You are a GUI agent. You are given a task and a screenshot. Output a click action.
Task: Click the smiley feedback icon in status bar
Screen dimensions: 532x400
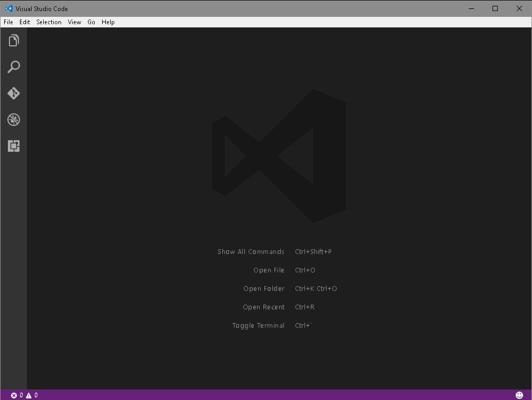pyautogui.click(x=519, y=395)
